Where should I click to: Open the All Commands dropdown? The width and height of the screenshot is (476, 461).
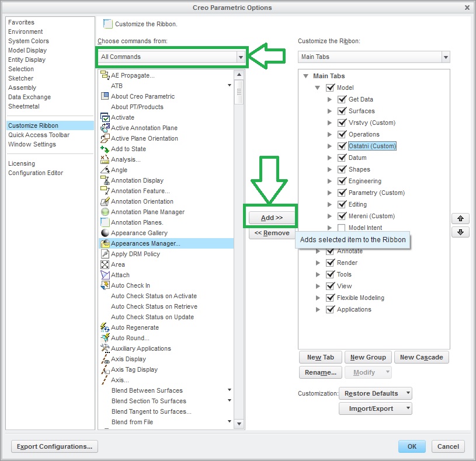click(241, 57)
